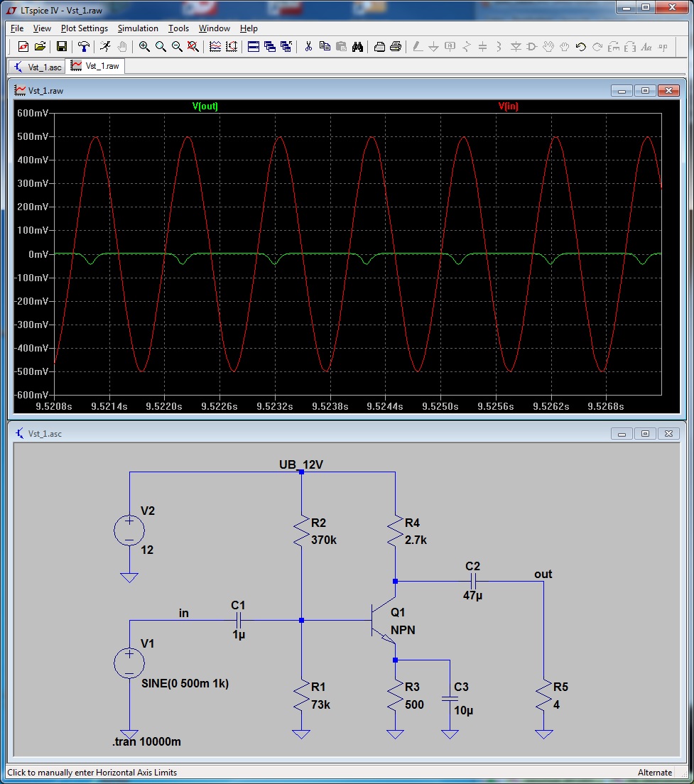Select the Ground symbol tool
Screen dimensions: 694x784
coord(433,46)
